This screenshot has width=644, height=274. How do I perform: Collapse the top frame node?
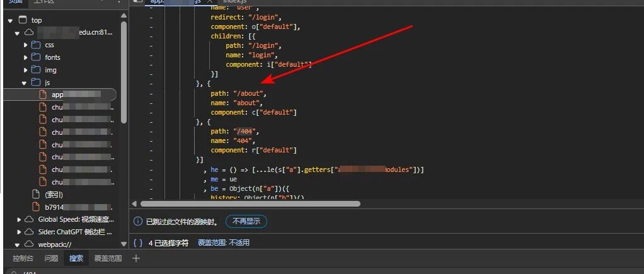coord(10,20)
